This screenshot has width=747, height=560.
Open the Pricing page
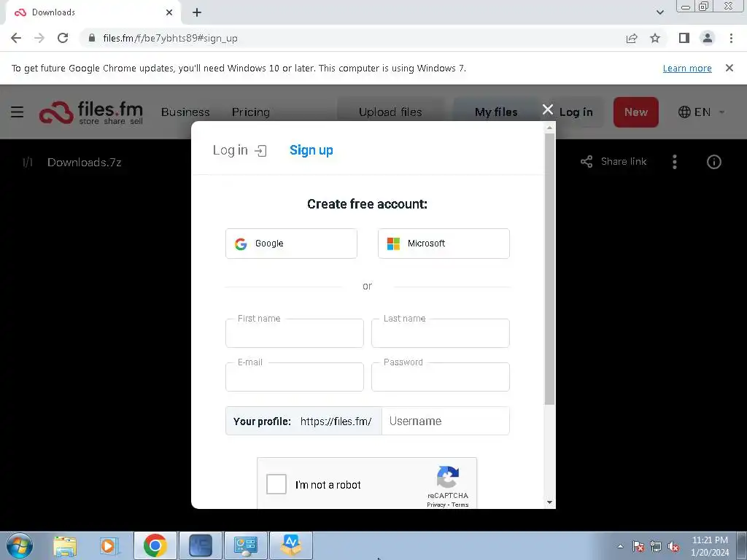coord(251,112)
